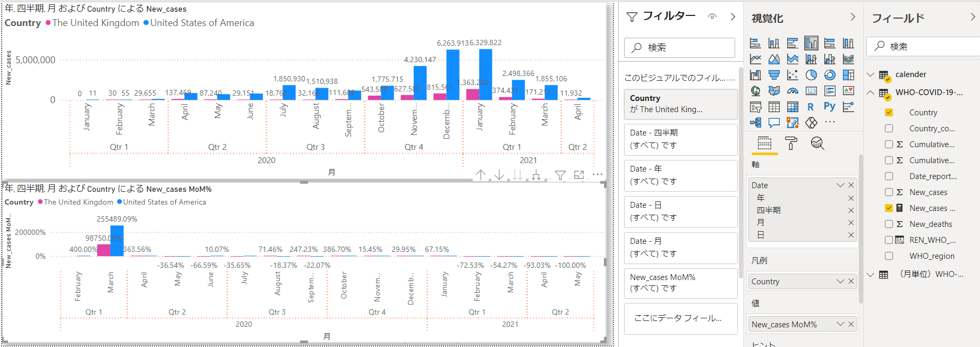
Task: Select the clustered column chart visual
Action: pyautogui.click(x=811, y=43)
